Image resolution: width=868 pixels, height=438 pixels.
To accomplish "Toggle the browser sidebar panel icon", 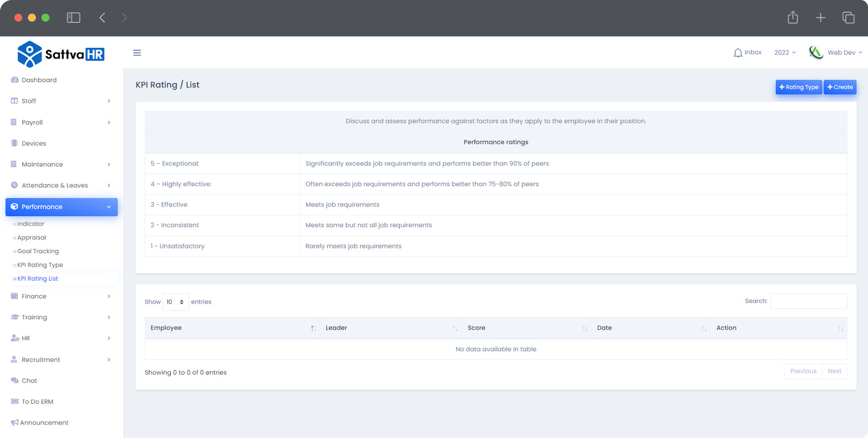I will click(73, 18).
